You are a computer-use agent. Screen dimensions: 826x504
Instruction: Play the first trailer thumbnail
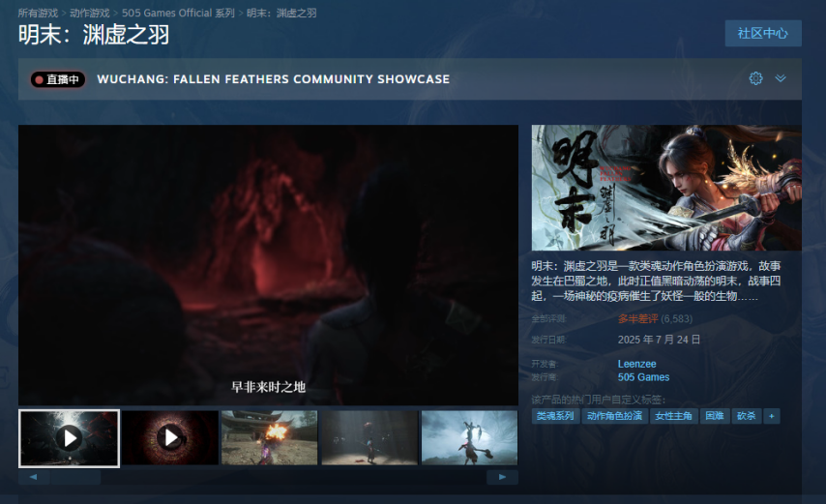tap(69, 438)
